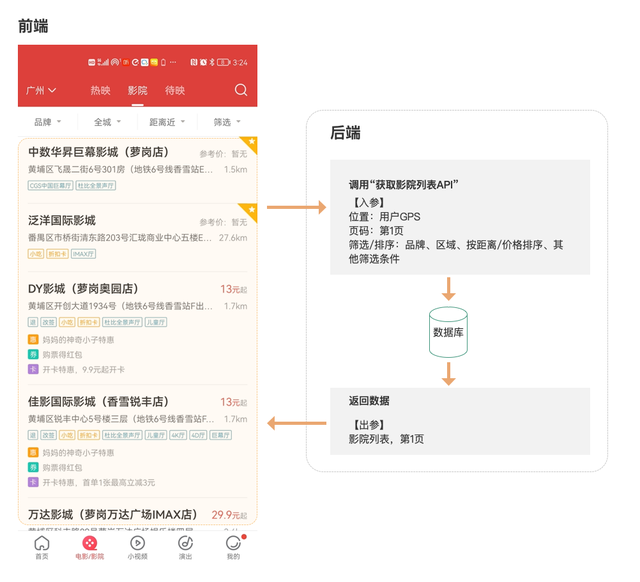
Task: Click 影院列表，第1页 output line
Action: point(386,439)
